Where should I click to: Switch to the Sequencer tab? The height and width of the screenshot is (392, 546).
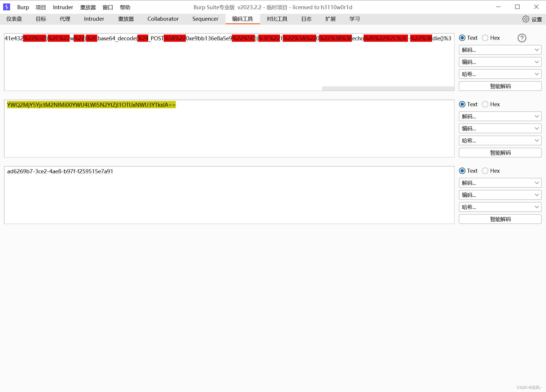pos(205,19)
